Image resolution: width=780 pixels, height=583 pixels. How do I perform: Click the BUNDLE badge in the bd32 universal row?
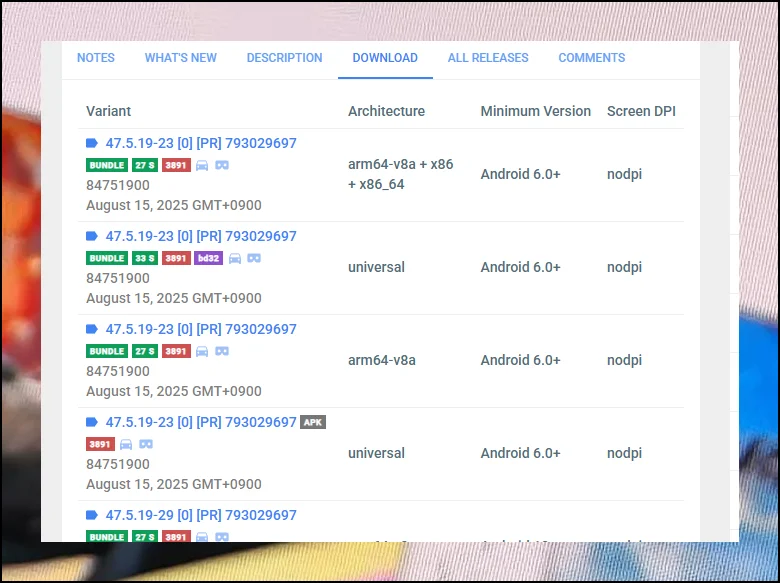click(x=107, y=258)
